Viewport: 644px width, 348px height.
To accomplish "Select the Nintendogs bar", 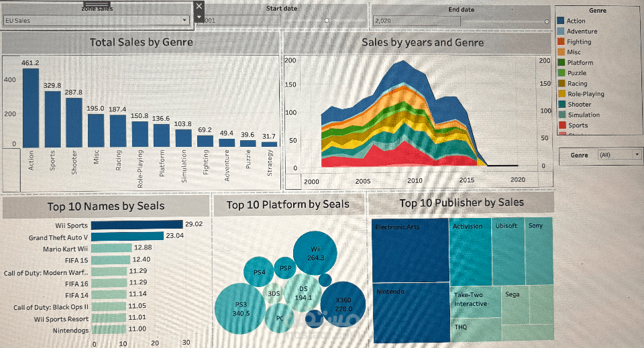I will [x=109, y=329].
